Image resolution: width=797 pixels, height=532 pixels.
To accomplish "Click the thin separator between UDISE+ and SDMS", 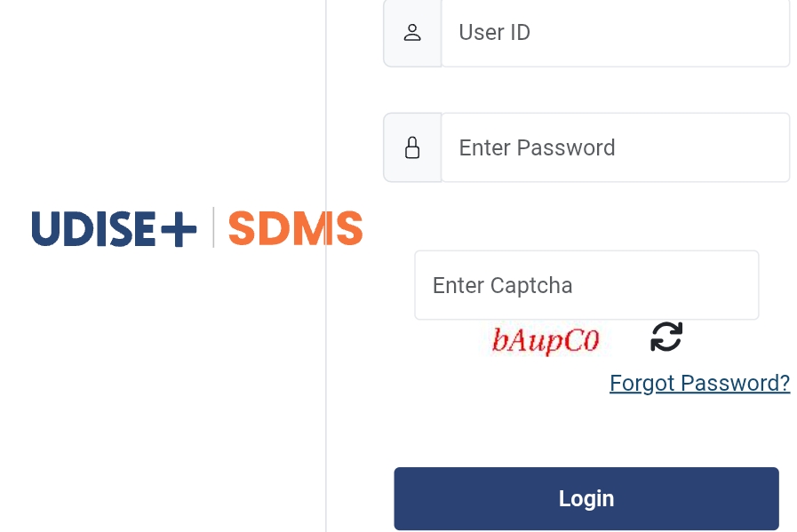I will click(x=213, y=227).
